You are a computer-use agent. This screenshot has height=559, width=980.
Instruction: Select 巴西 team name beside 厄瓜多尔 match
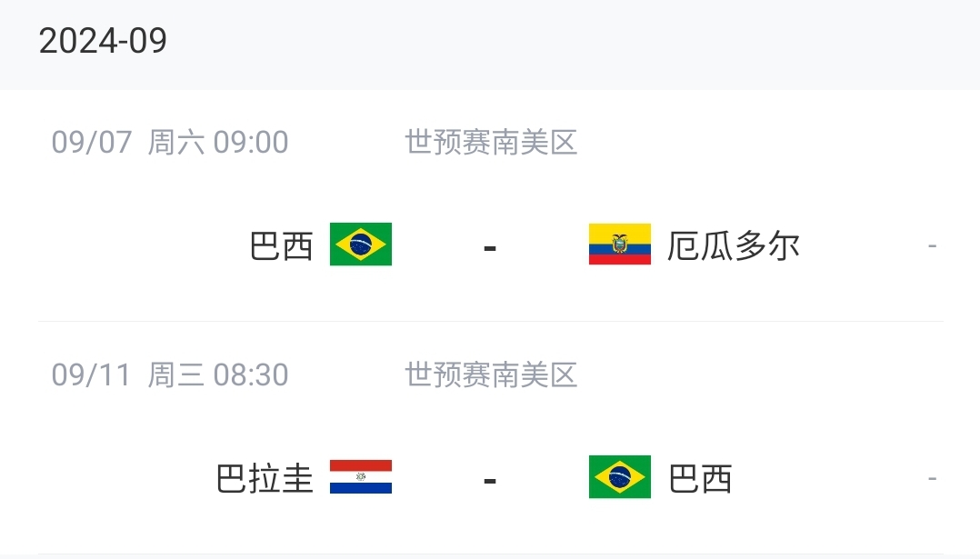tap(281, 246)
